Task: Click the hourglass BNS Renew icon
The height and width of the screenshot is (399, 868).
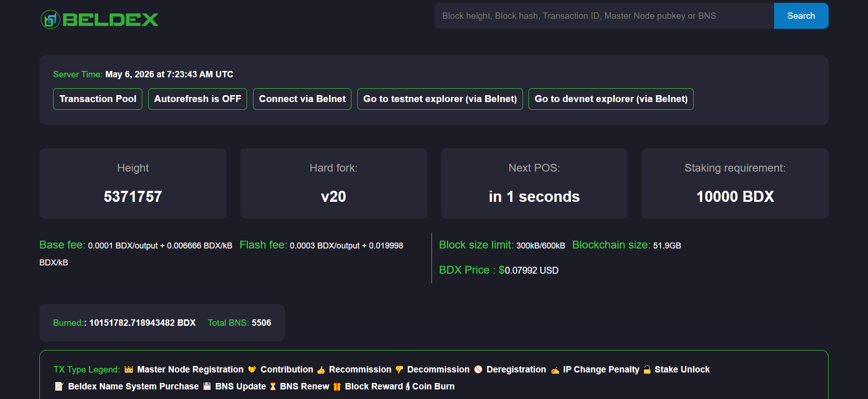Action: [x=273, y=387]
